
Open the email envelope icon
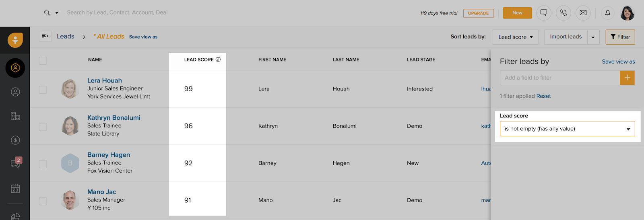click(583, 13)
